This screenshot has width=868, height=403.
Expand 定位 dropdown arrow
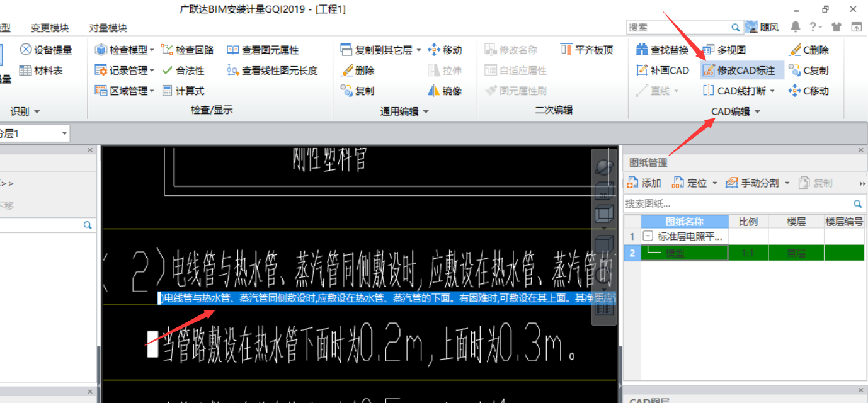[714, 183]
